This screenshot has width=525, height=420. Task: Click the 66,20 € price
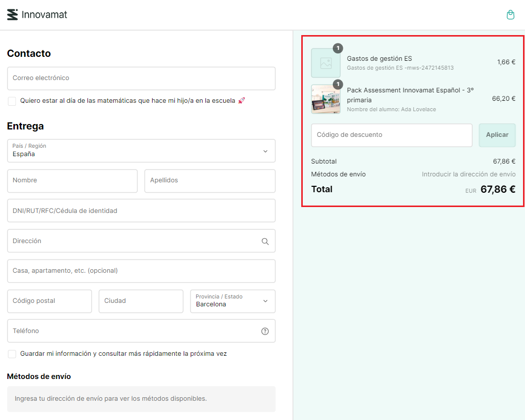pyautogui.click(x=504, y=98)
